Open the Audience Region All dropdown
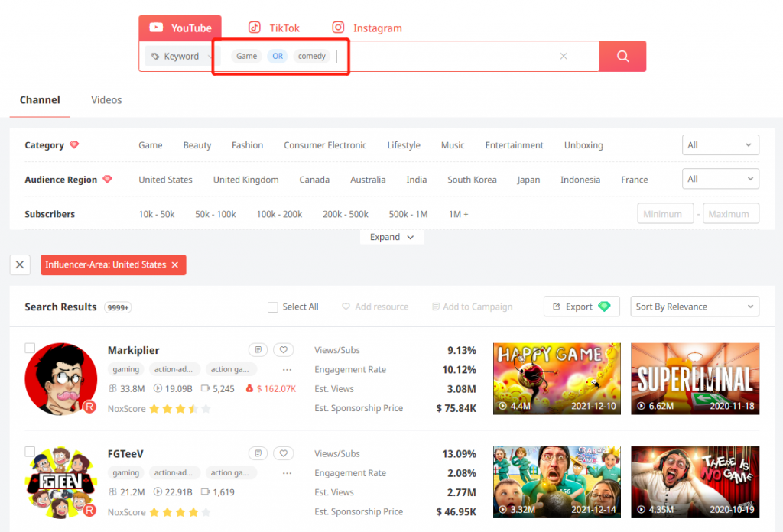The image size is (783, 532). (720, 179)
